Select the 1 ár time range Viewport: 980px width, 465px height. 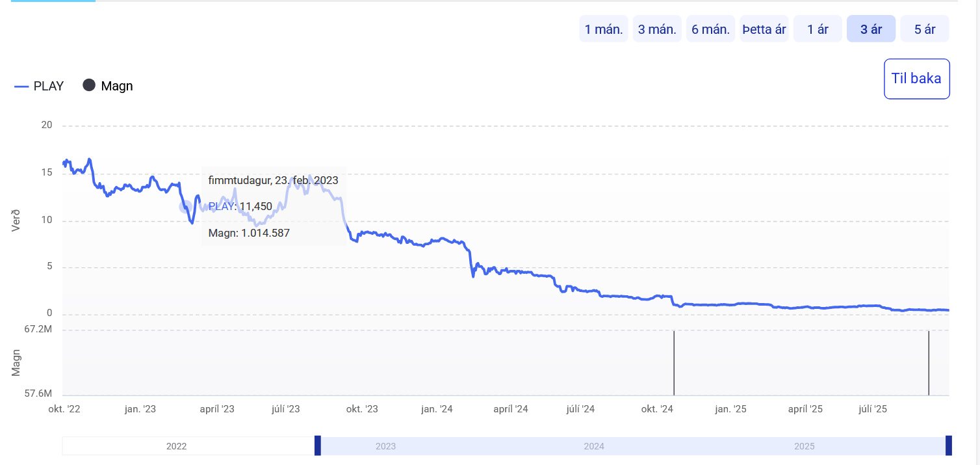coord(818,29)
